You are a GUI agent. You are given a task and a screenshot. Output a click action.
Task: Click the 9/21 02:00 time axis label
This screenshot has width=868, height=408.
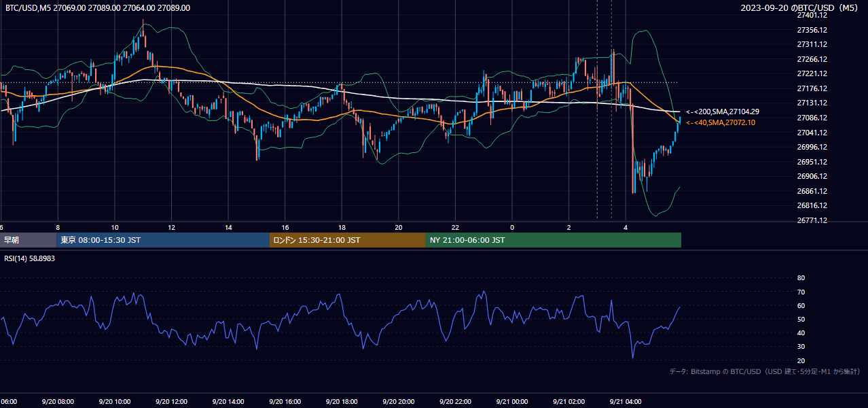568,402
